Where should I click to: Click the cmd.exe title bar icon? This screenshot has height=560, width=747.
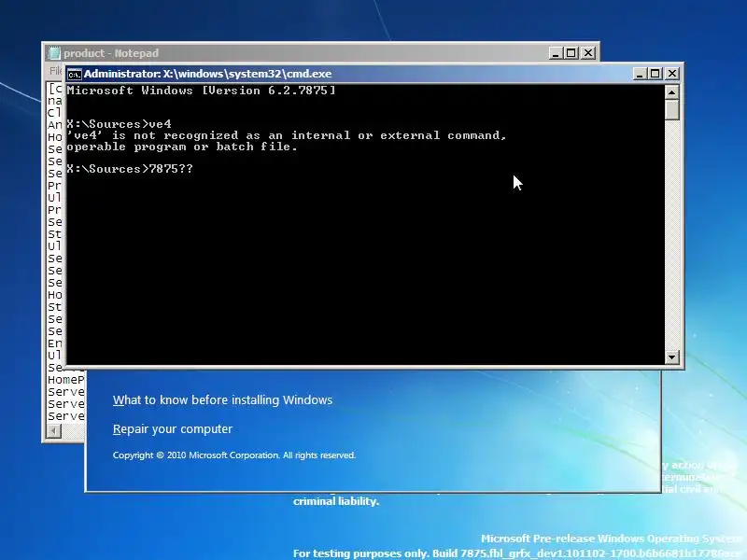point(75,75)
